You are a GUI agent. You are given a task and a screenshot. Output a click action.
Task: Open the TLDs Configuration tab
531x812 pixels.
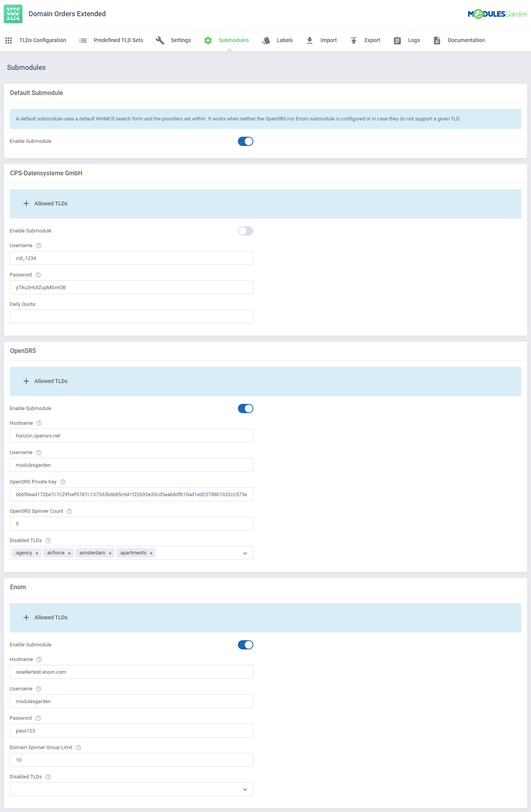[x=36, y=40]
